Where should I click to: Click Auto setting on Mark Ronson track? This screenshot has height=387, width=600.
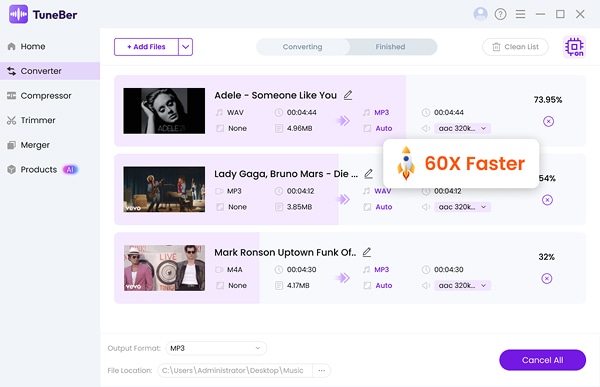384,285
